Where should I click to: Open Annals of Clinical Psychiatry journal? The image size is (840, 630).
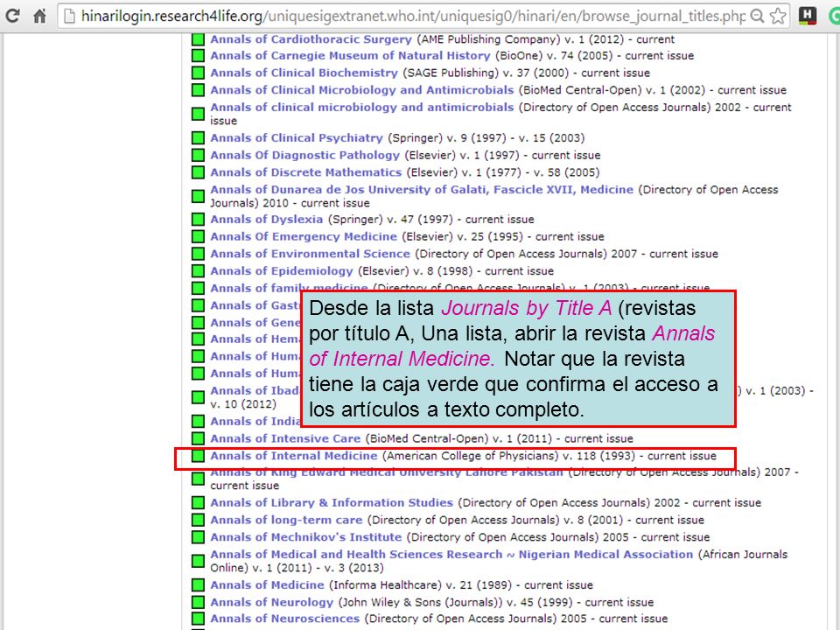tap(297, 137)
